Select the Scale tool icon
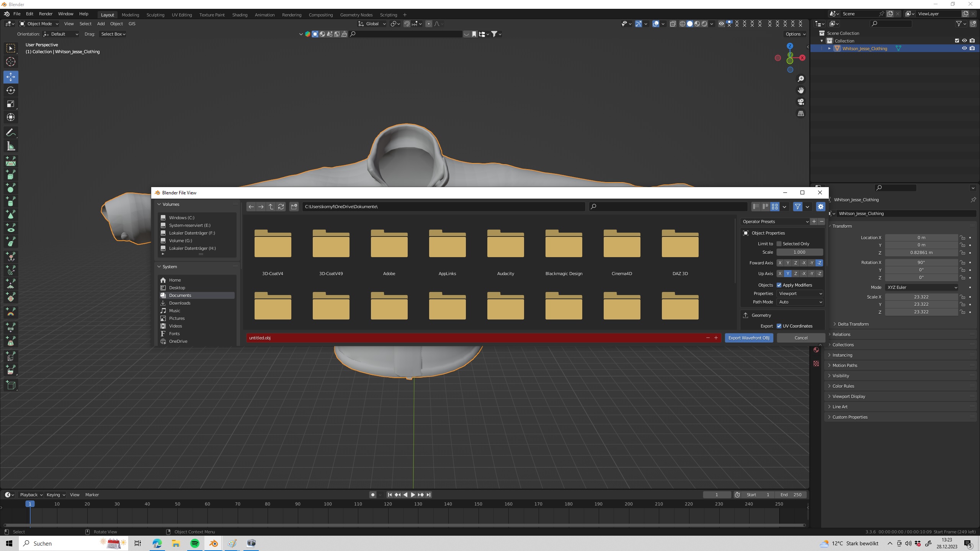 coord(11,104)
